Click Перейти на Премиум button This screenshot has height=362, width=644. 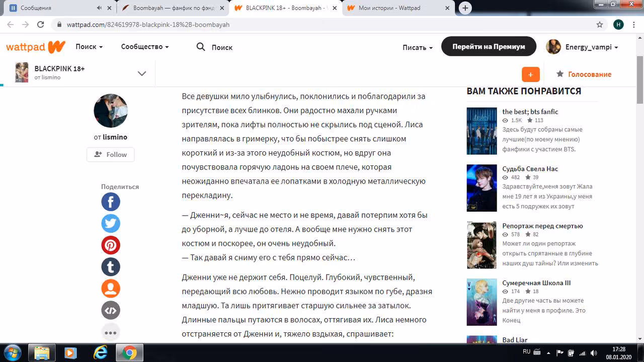click(x=489, y=46)
